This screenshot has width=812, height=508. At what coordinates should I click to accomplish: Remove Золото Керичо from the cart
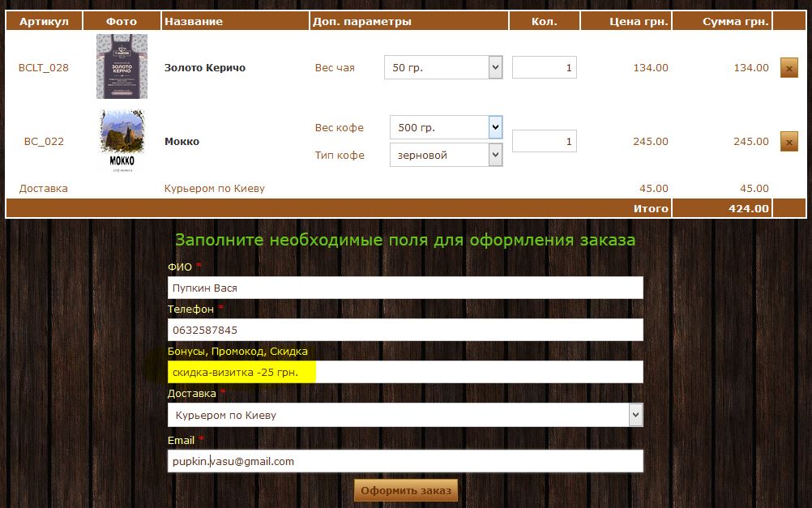[788, 68]
